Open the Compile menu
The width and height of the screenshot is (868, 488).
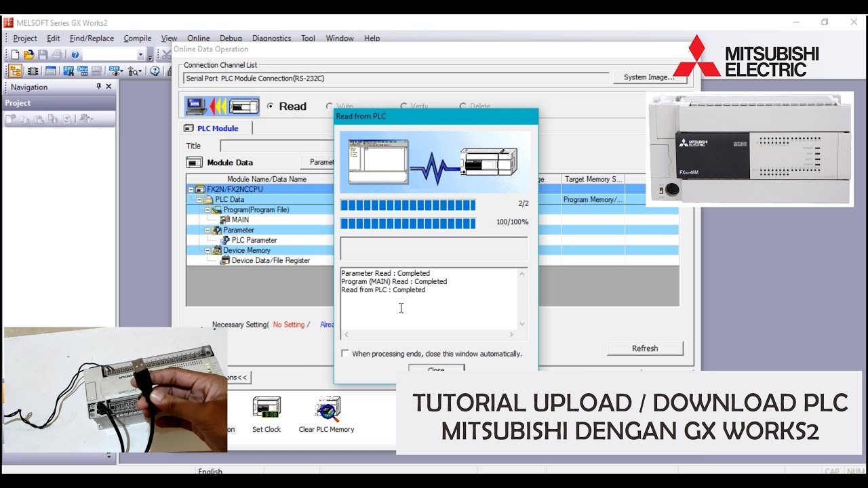tap(138, 39)
